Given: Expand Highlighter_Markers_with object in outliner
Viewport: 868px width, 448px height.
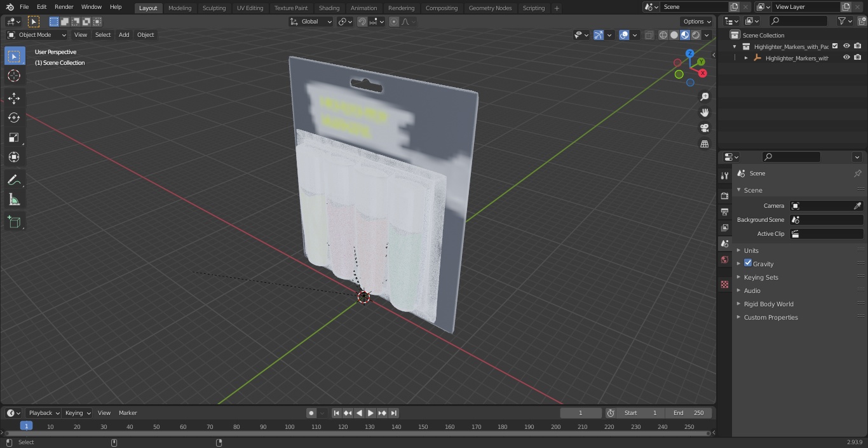Looking at the screenshot, I should 746,58.
